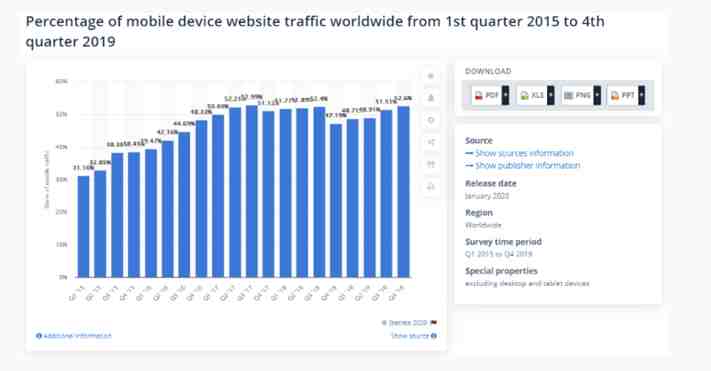711x371 pixels.
Task: Expand the XLS download options plus button
Action: click(x=550, y=95)
